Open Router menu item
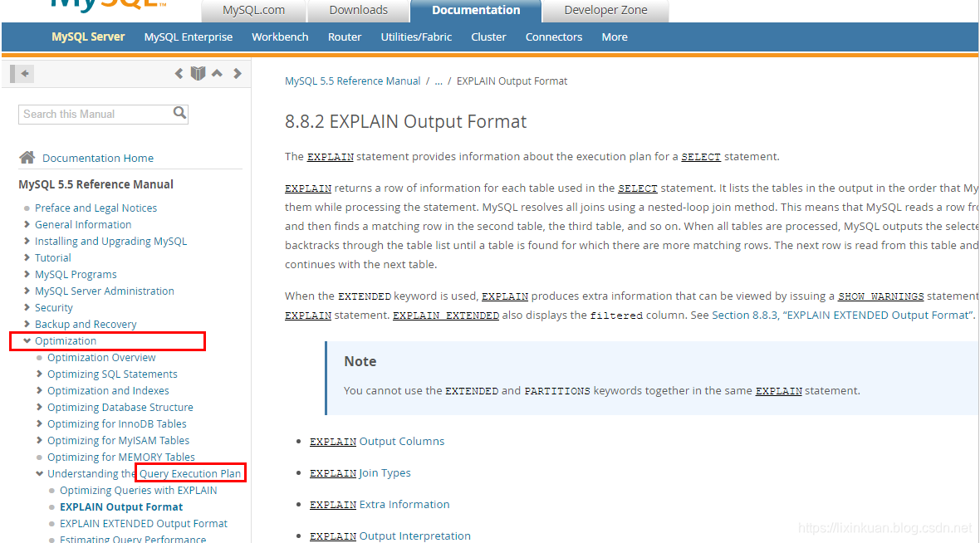This screenshot has height=543, width=980. (x=345, y=37)
